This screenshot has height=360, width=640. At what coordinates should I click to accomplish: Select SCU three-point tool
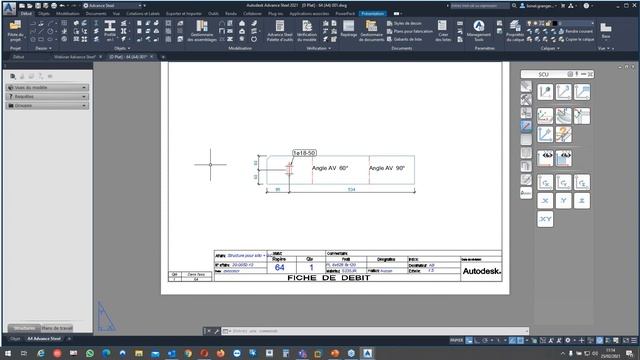click(563, 92)
